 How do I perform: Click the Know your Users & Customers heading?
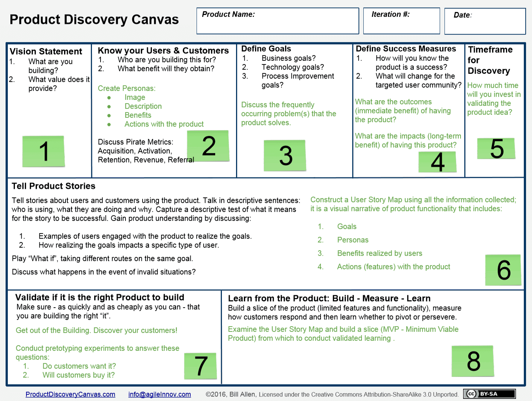(x=163, y=51)
